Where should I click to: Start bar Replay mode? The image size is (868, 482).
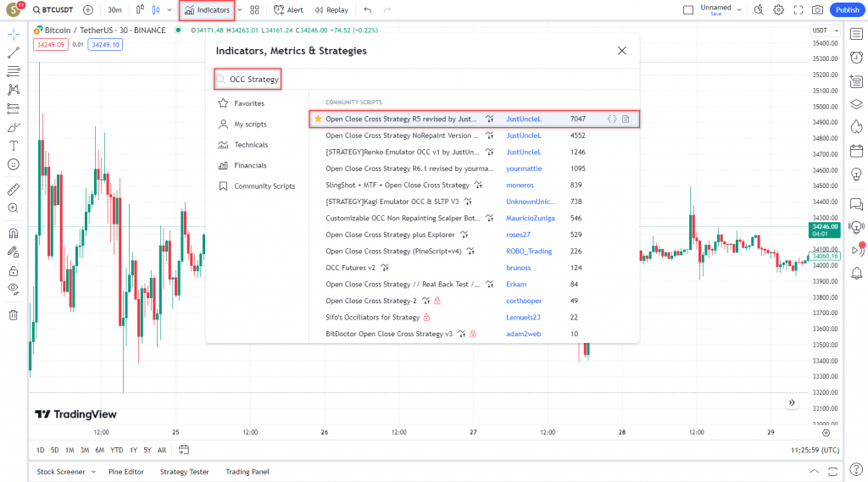tap(331, 10)
